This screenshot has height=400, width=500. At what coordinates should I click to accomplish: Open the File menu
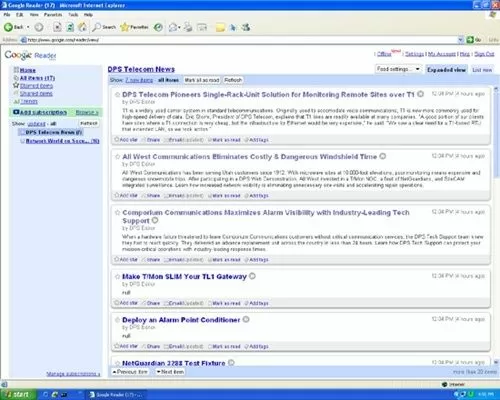point(7,15)
